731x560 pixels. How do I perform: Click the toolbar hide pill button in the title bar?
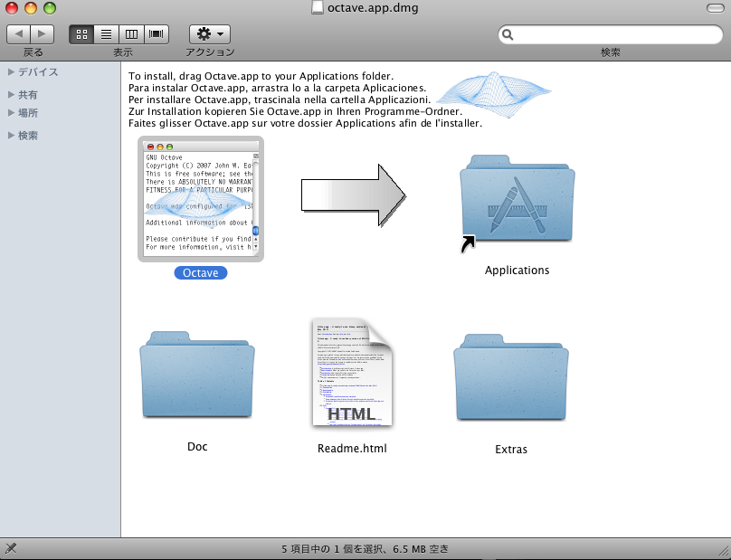[715, 8]
